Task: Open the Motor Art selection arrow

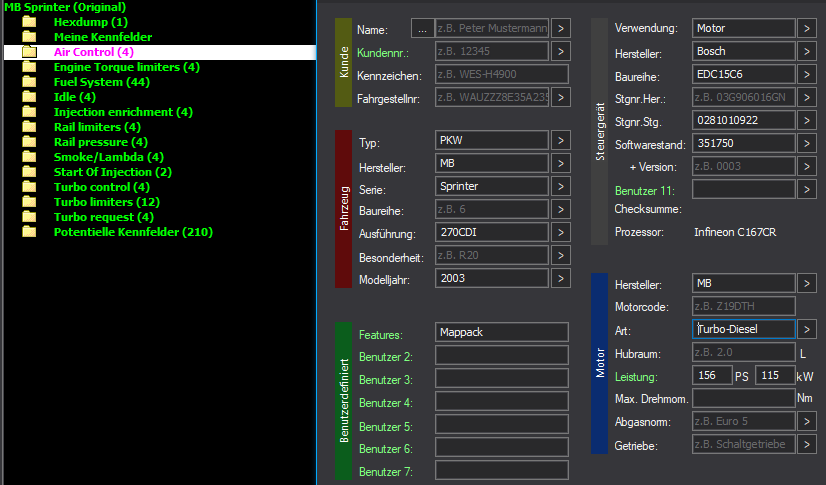Action: [806, 329]
